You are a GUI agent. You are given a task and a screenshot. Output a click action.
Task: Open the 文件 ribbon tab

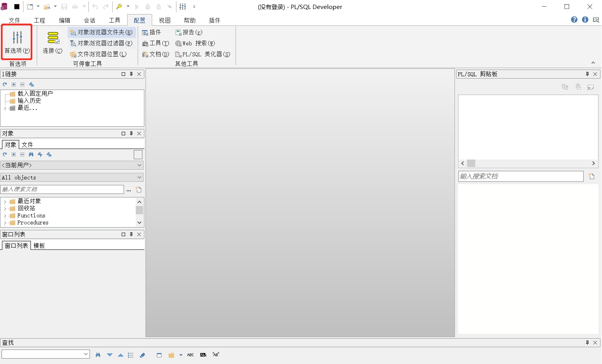point(14,20)
